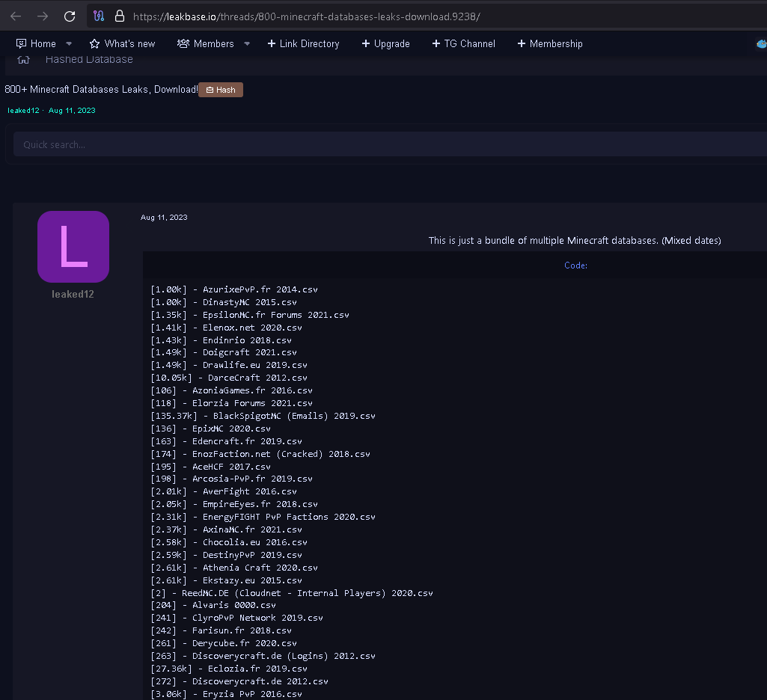Screen dimensions: 767x700
Task: Click the Arcosia-PvP.fr 2019.csv line
Action: coord(232,479)
